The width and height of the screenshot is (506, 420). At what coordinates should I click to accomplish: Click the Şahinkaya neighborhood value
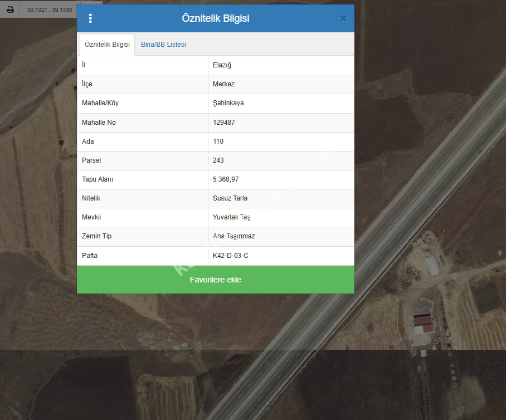click(228, 103)
